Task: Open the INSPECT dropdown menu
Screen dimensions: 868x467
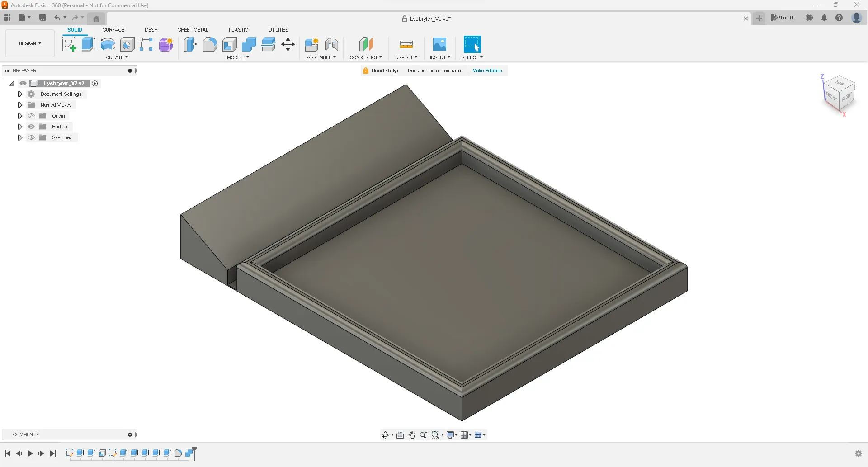Action: coord(406,57)
